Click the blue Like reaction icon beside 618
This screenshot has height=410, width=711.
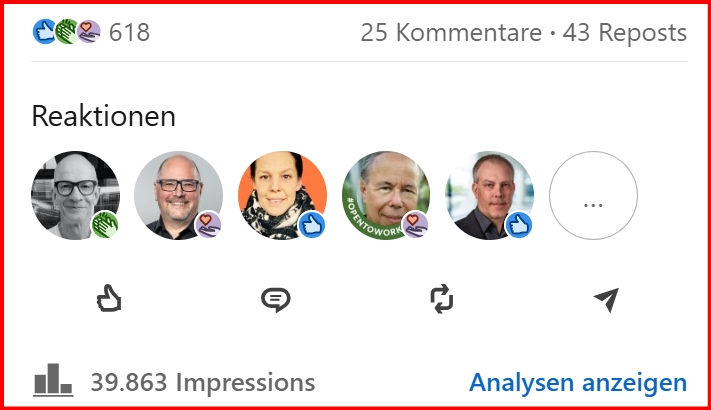(44, 32)
